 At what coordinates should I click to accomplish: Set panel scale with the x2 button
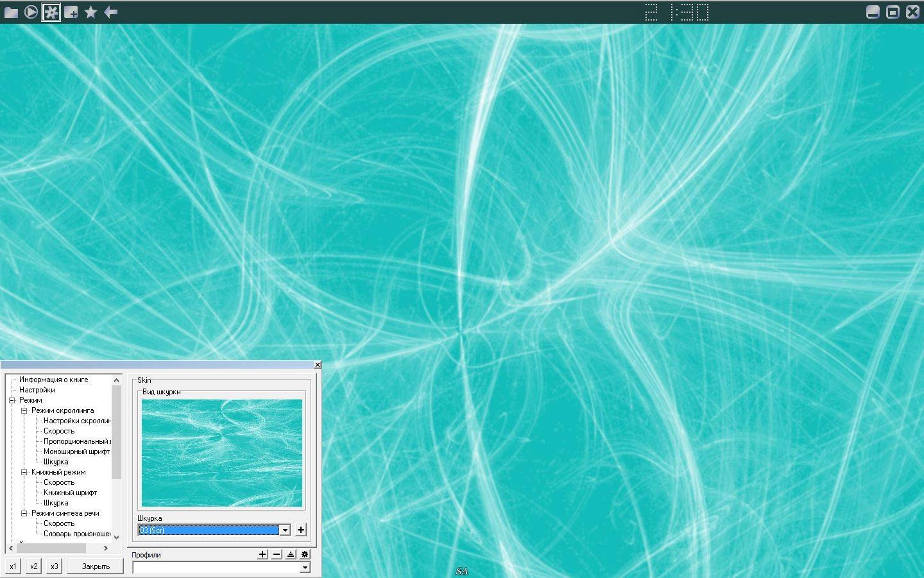point(33,566)
